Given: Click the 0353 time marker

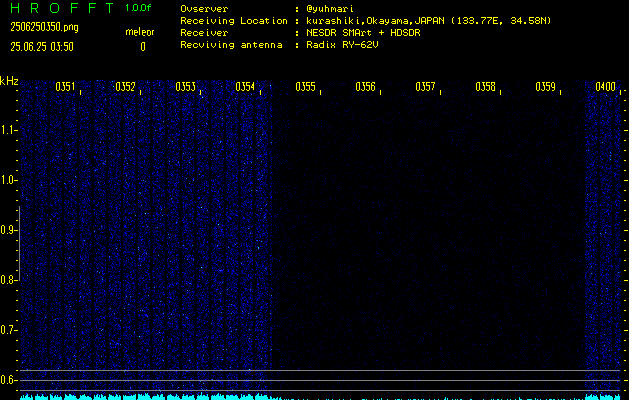Looking at the screenshot, I should point(185,87).
